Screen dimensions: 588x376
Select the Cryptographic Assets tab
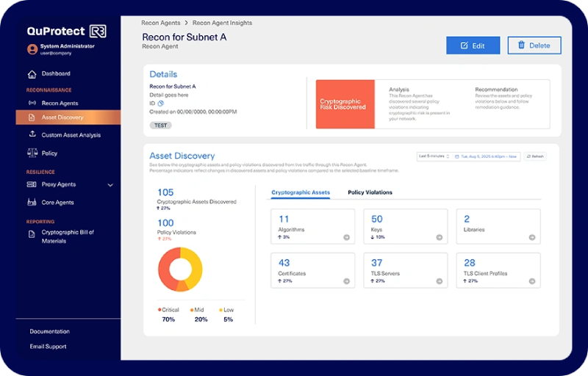coord(301,192)
